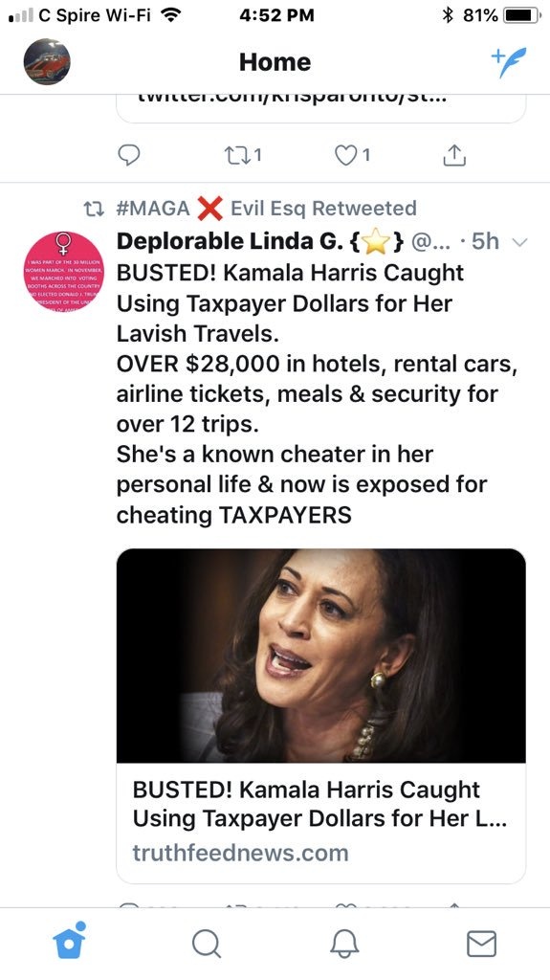Tap the Kamala Harris article preview image
The height and width of the screenshot is (980, 550).
click(x=320, y=656)
